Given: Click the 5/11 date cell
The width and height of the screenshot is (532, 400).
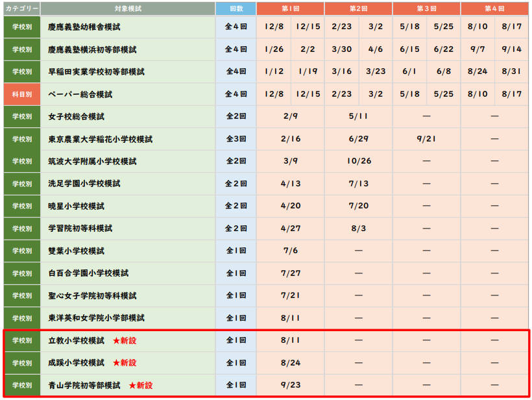Looking at the screenshot, I should (359, 116).
